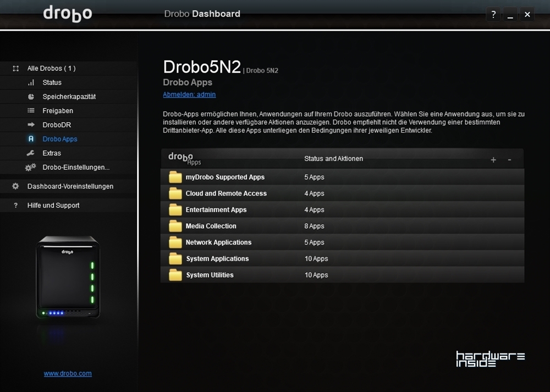Click the Drobo Apps 'A' icon
Screen dimensions: 550x392
pyautogui.click(x=31, y=139)
